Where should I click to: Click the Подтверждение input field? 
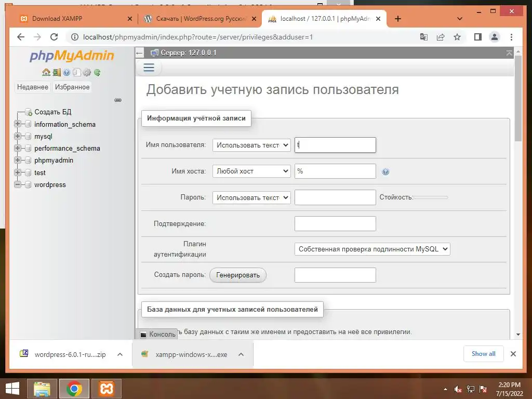click(x=335, y=223)
